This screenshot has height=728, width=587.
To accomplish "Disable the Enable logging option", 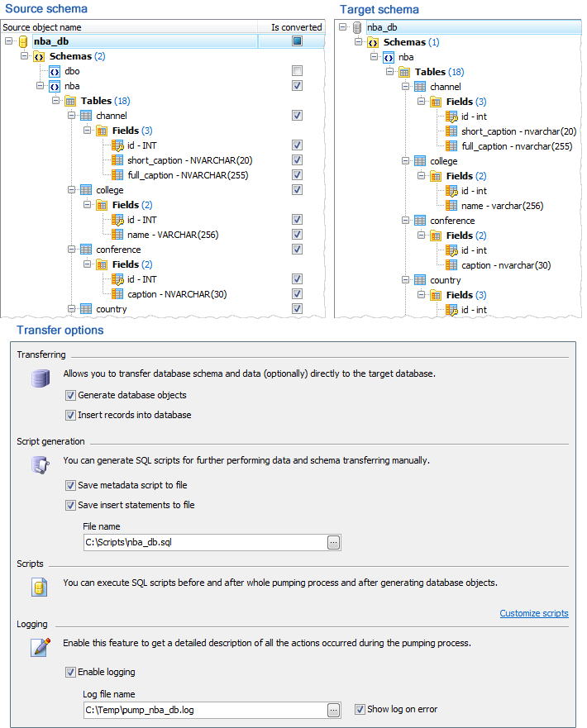I will pyautogui.click(x=70, y=673).
